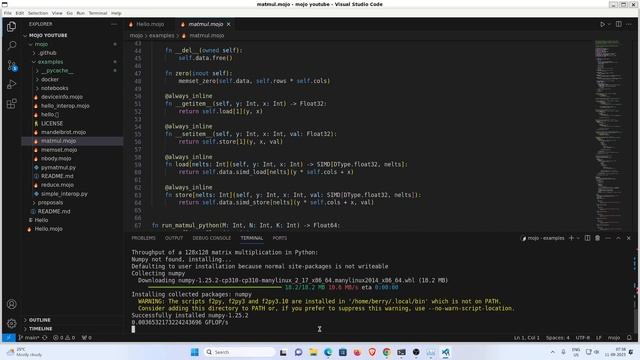
Task: Open the Run and Debug view
Action: (11, 84)
